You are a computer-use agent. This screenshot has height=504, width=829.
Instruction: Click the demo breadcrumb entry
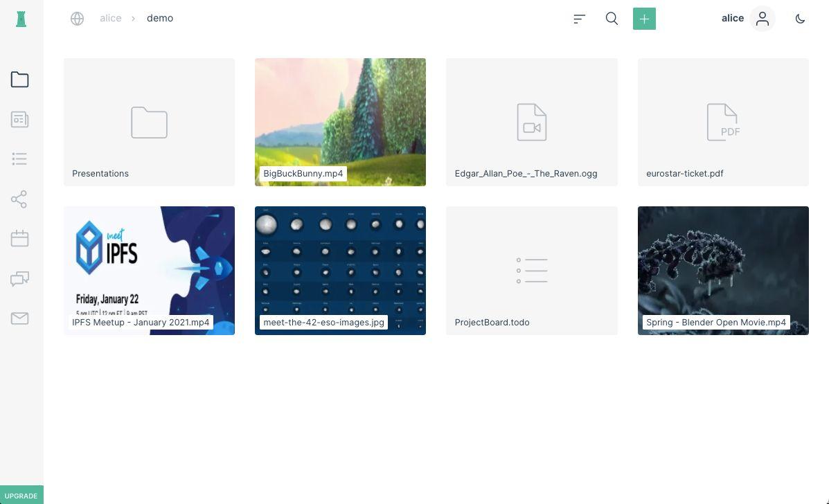(x=160, y=18)
